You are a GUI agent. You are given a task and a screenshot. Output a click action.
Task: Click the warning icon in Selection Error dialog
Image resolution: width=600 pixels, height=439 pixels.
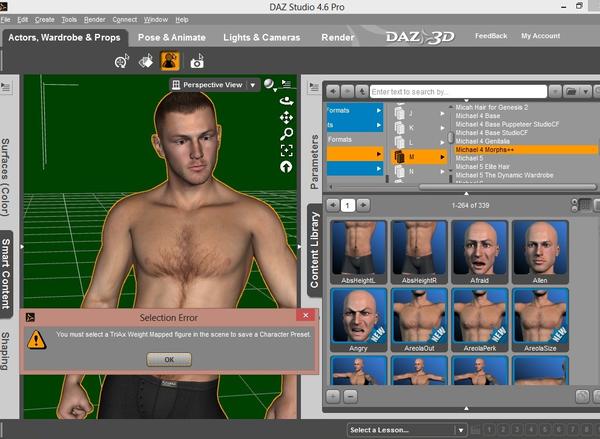(x=37, y=340)
